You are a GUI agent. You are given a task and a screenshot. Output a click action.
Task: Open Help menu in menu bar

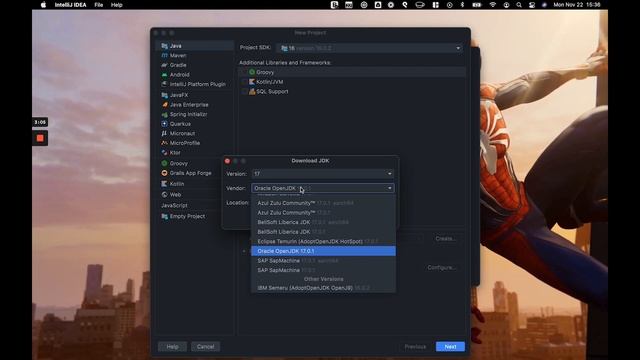[117, 5]
